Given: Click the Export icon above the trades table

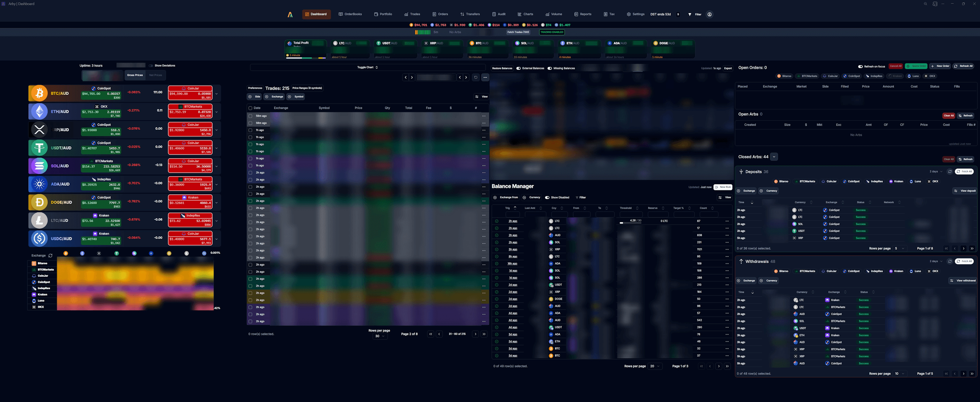Looking at the screenshot, I should click(728, 68).
